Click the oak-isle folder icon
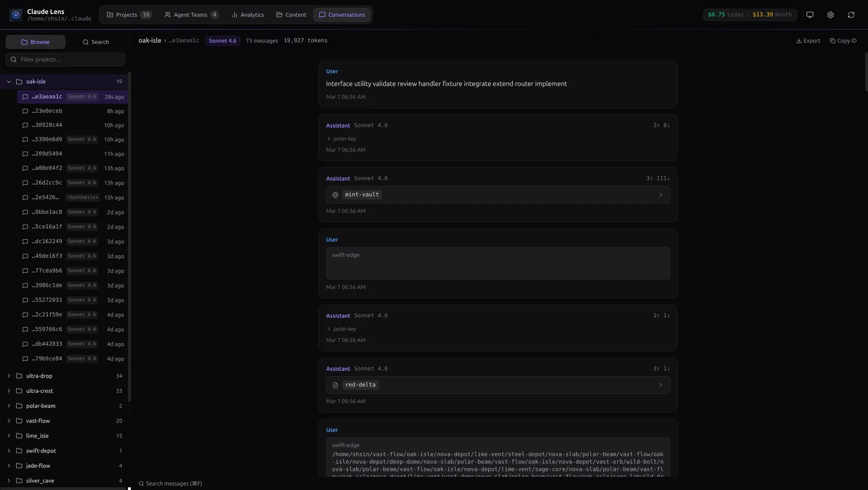Image resolution: width=868 pixels, height=490 pixels. coord(19,82)
